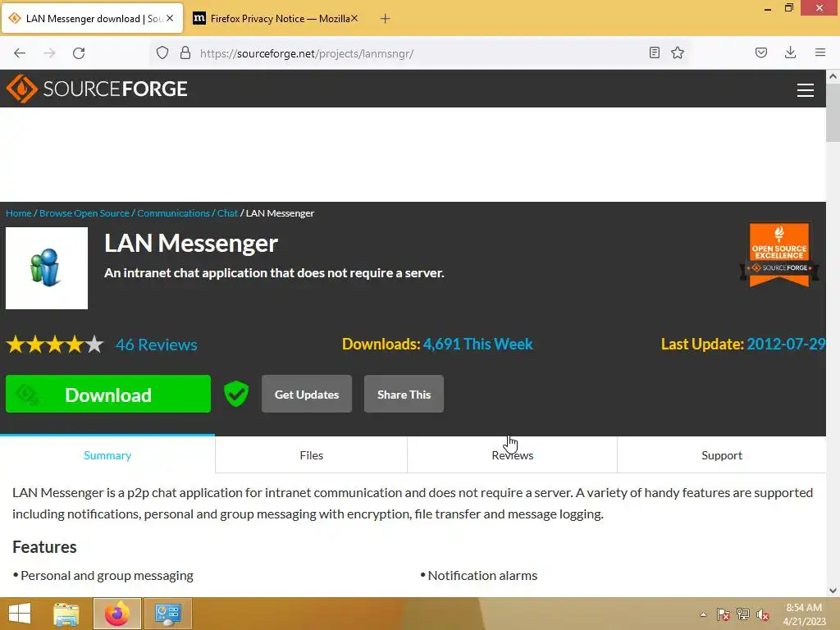The image size is (840, 630).
Task: Click the Action Center flag tray icon
Action: pos(723,614)
